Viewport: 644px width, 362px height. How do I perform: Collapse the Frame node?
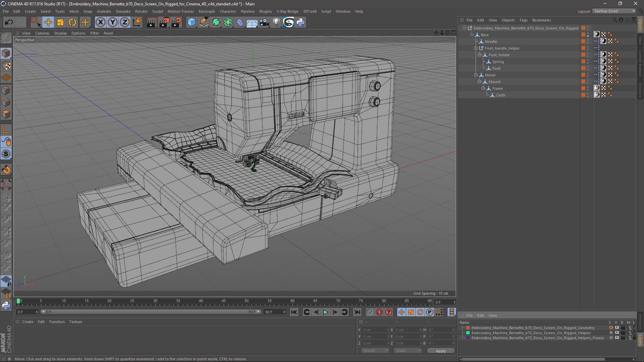tap(483, 88)
